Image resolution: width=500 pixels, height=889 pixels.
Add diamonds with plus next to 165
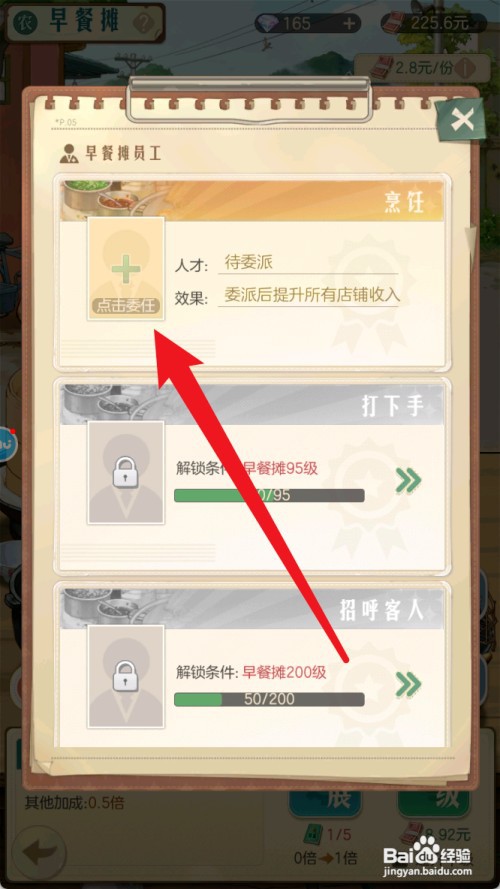pos(350,23)
